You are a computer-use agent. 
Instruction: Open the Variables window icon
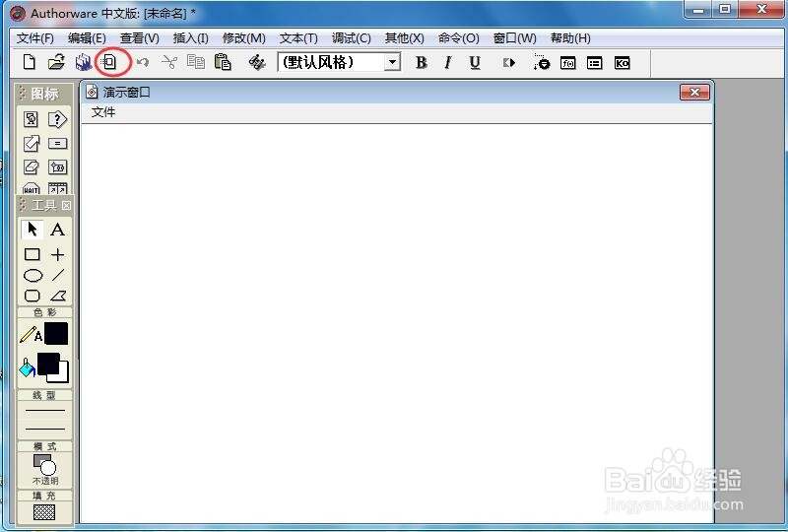click(x=595, y=63)
